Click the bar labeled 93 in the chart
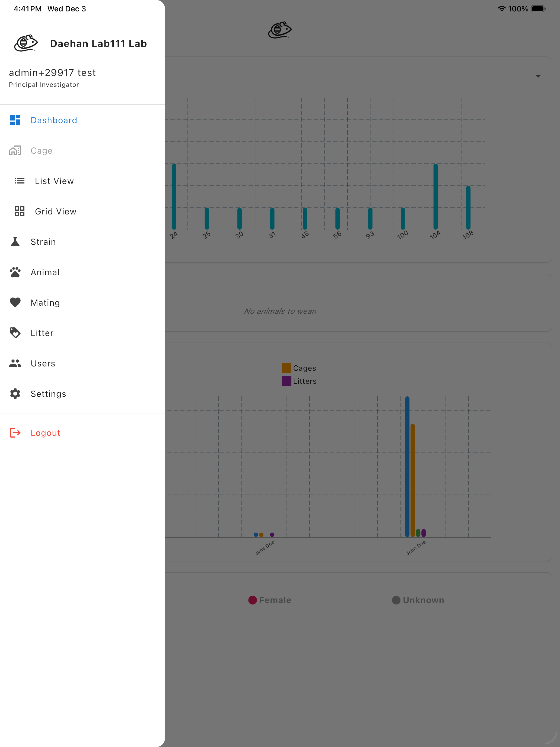The image size is (560, 747). pos(370,219)
